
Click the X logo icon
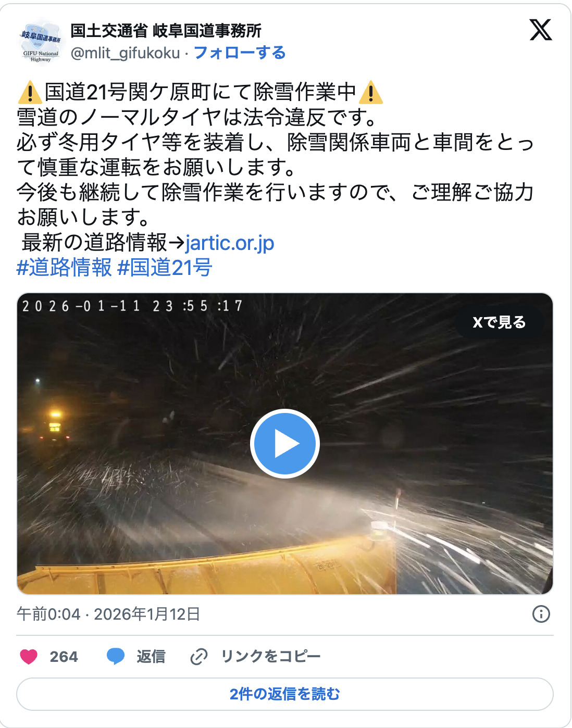[541, 30]
